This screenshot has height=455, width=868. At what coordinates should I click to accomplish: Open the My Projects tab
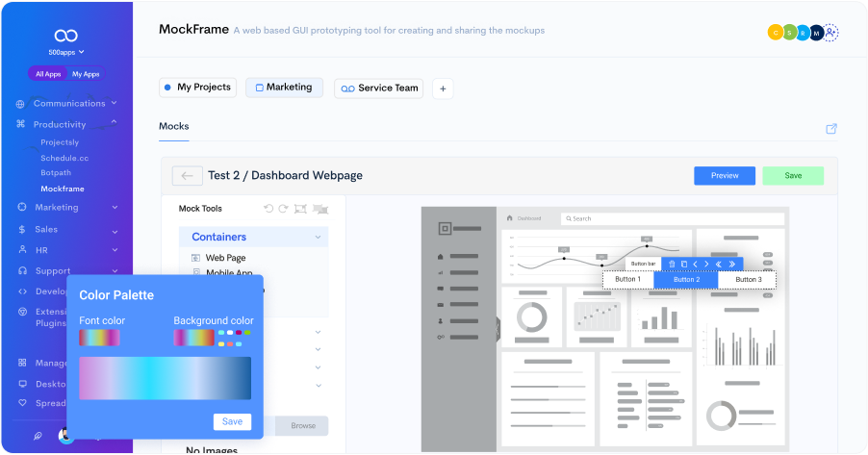(197, 88)
